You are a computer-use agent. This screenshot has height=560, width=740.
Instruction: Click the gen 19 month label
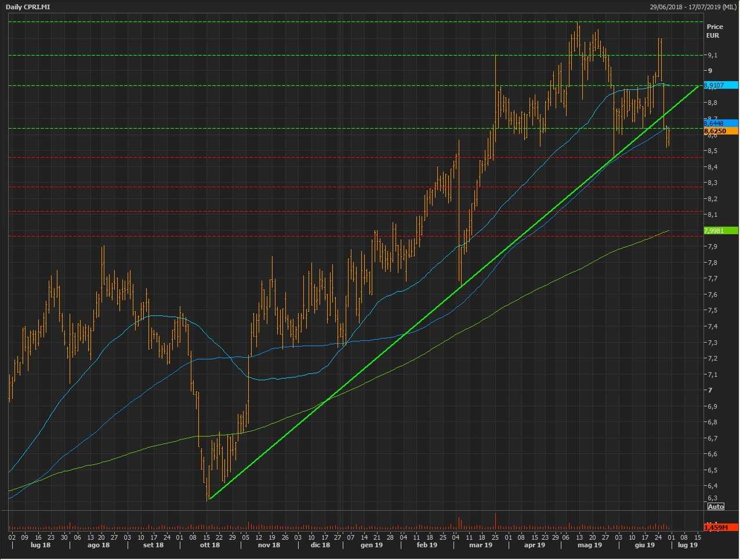pos(372,545)
